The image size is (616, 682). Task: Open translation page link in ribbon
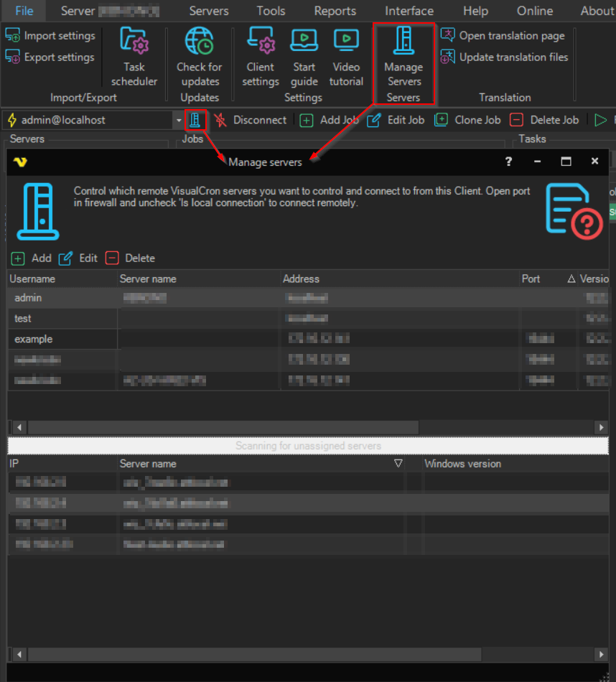point(503,36)
